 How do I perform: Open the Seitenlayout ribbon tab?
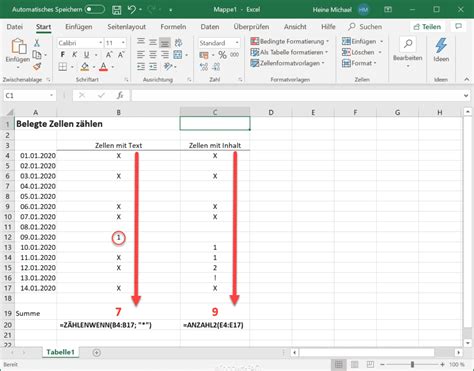[x=126, y=27]
